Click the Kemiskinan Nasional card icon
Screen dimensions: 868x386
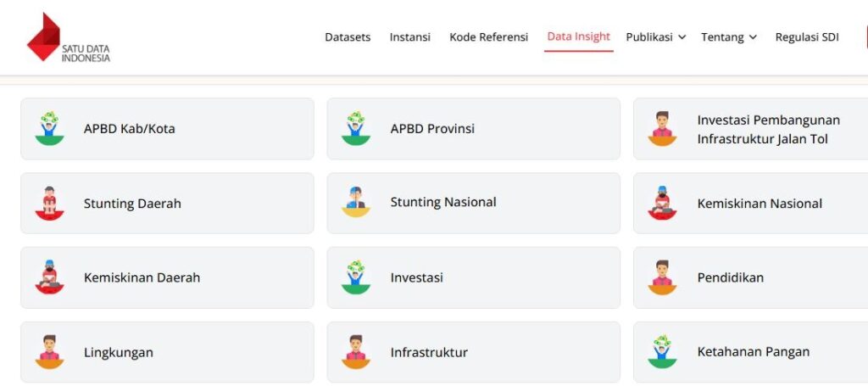663,204
